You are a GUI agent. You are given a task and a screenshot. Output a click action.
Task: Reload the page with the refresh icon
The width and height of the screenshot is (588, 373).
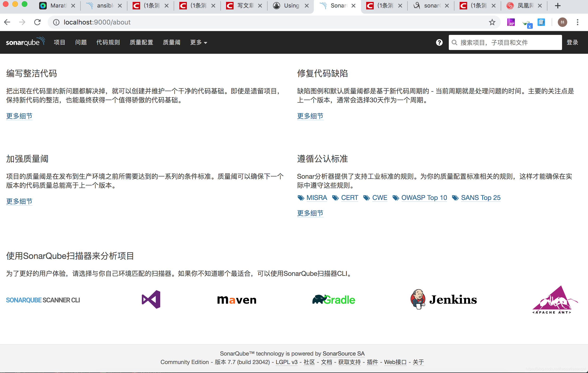click(x=37, y=22)
